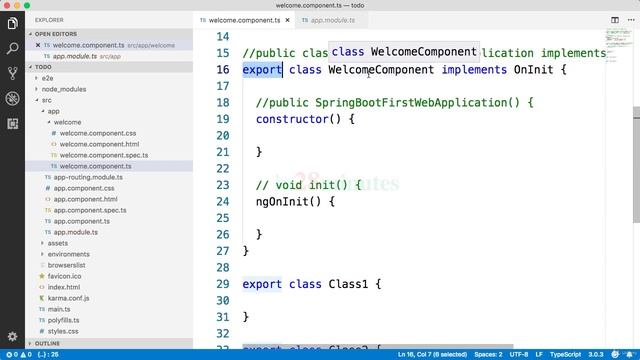640x360 pixels.
Task: Open app.component.css file
Action: tap(84, 188)
